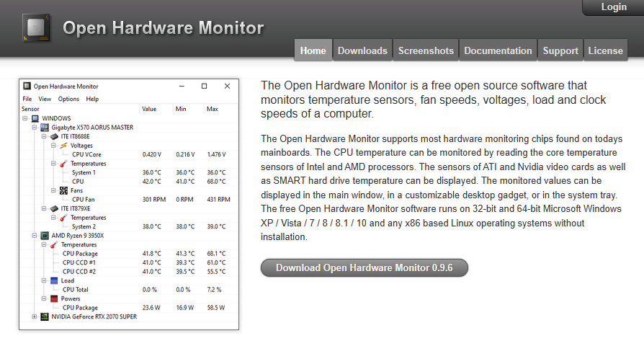Click the Gigabyte X570 mainboard icon

(x=45, y=128)
